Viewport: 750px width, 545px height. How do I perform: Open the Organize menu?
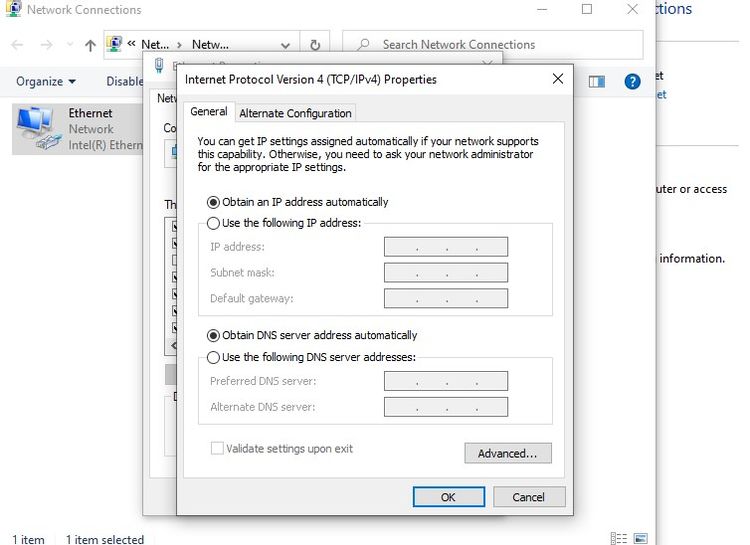tap(46, 81)
